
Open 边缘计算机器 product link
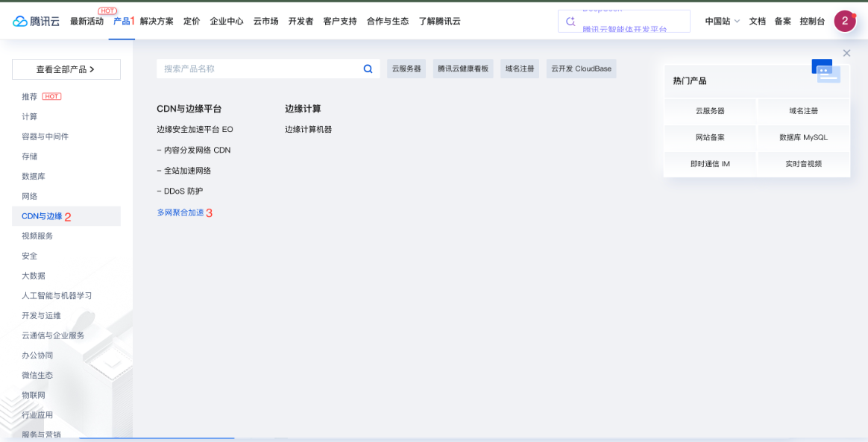tap(308, 129)
